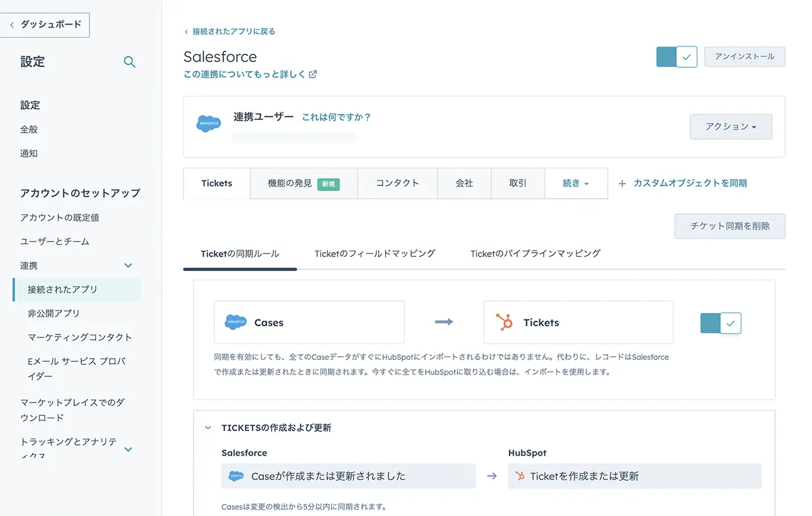Click the Salesforce cloud logo beside 連携ユーザー
The image size is (812, 516).
209,123
